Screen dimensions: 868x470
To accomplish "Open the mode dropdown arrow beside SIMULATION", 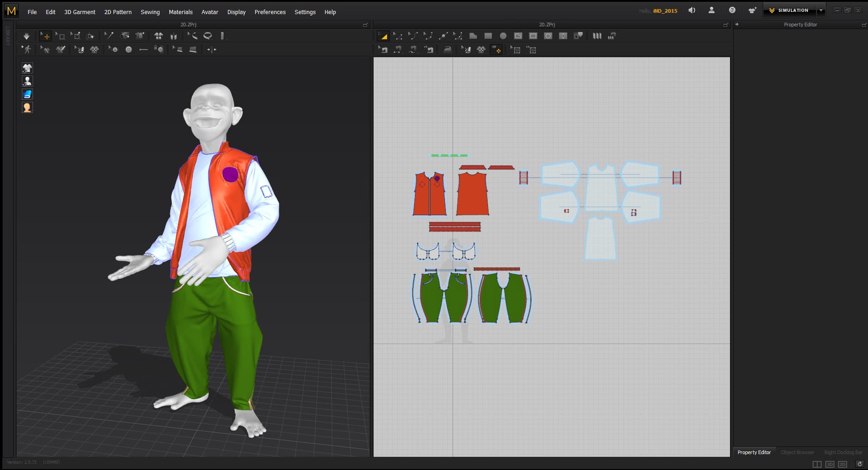I will 821,10.
